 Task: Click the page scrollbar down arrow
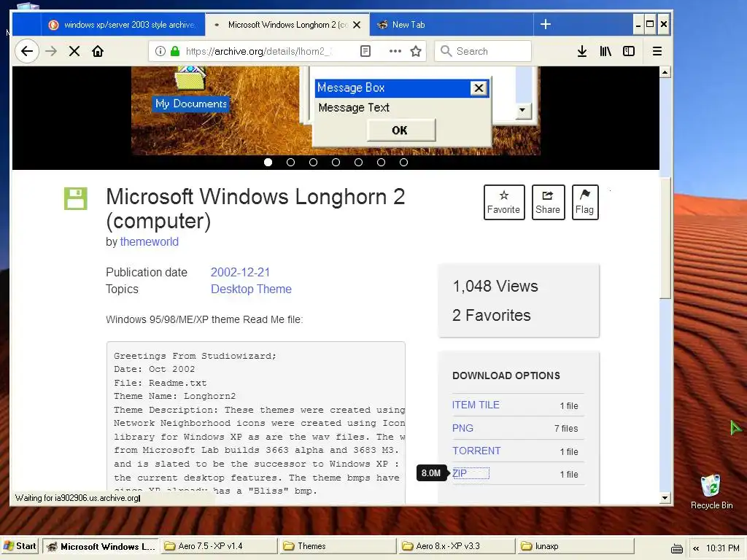pyautogui.click(x=665, y=498)
